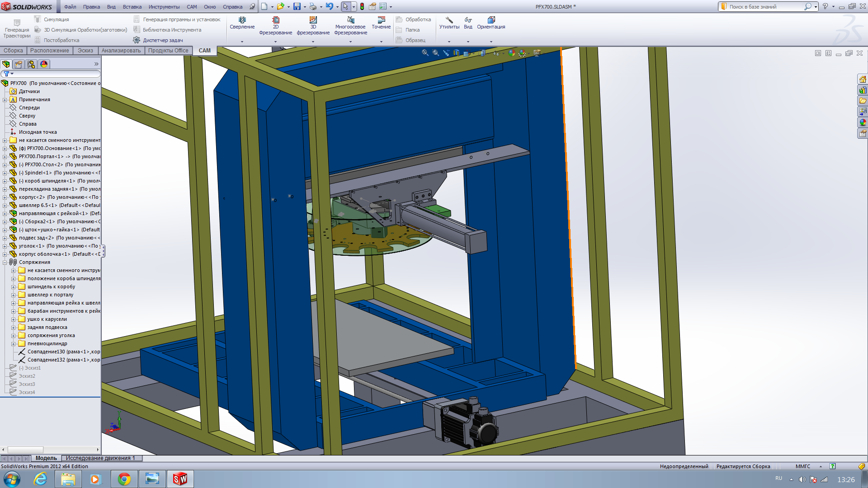The height and width of the screenshot is (488, 868).
Task: Open the Edit Appearance color ball icon
Action: (511, 53)
